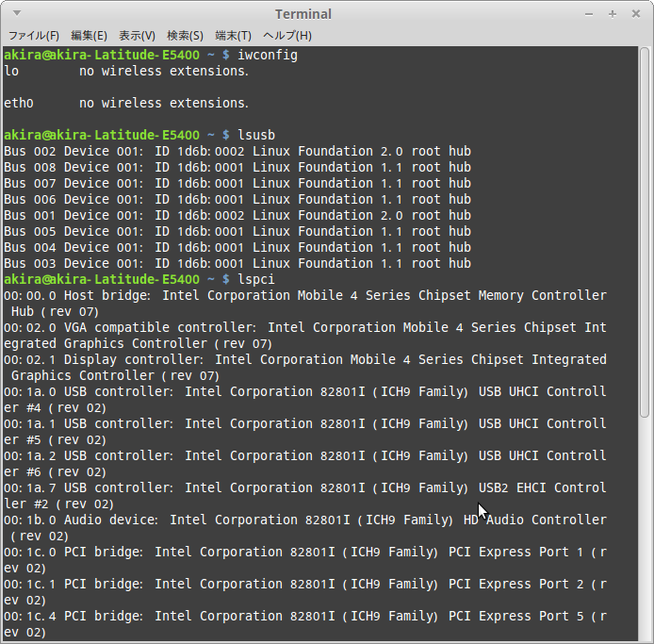Click the 00:1a.7 USB2 EHCI controller line

tap(305, 487)
